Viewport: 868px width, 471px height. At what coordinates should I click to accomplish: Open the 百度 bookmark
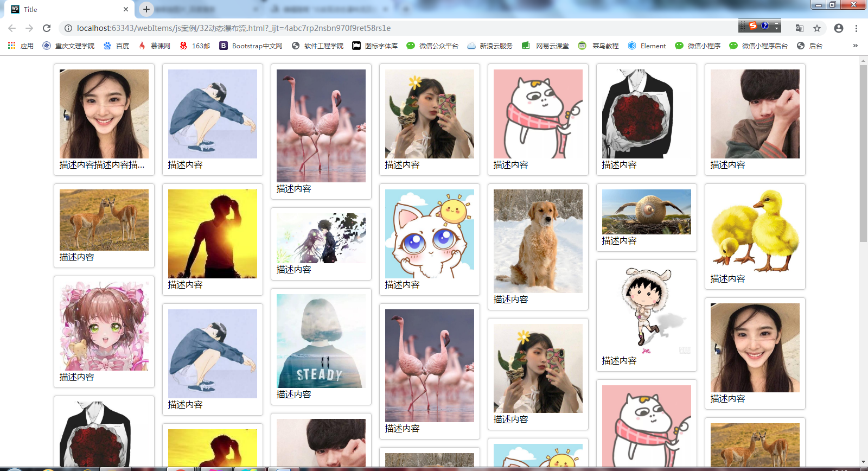116,46
